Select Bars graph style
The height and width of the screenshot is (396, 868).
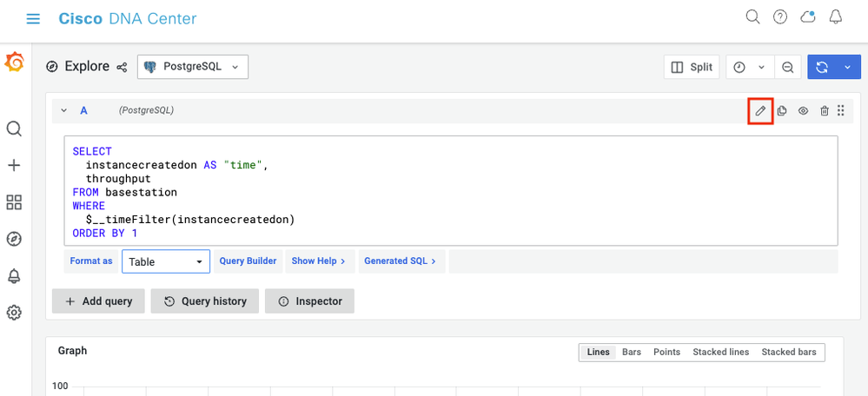point(632,353)
